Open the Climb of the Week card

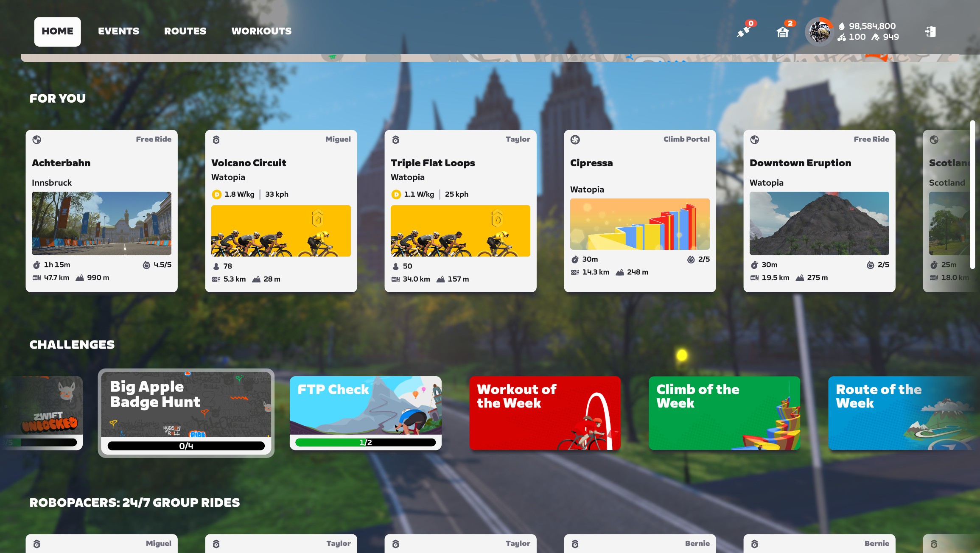(x=724, y=413)
